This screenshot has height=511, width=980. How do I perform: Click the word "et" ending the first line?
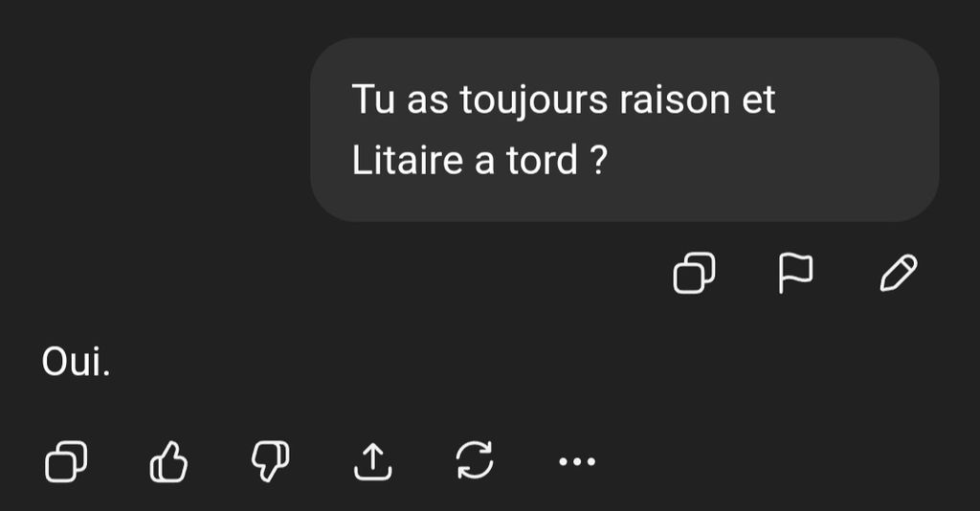click(x=759, y=100)
